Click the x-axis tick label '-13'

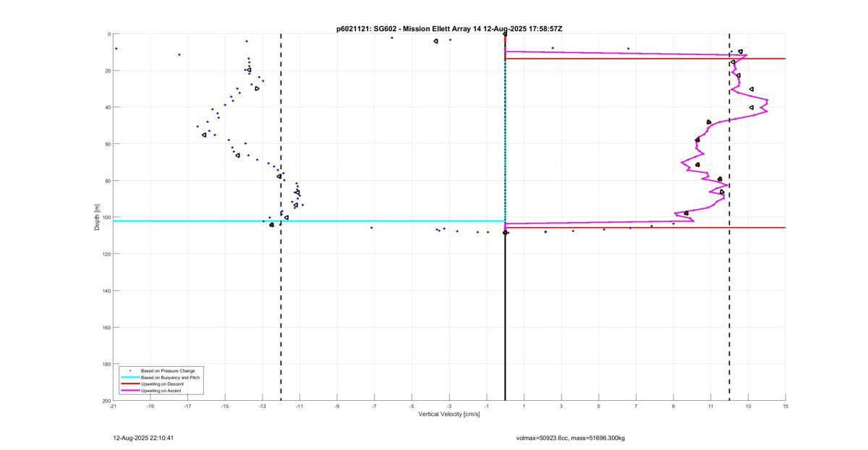(263, 406)
